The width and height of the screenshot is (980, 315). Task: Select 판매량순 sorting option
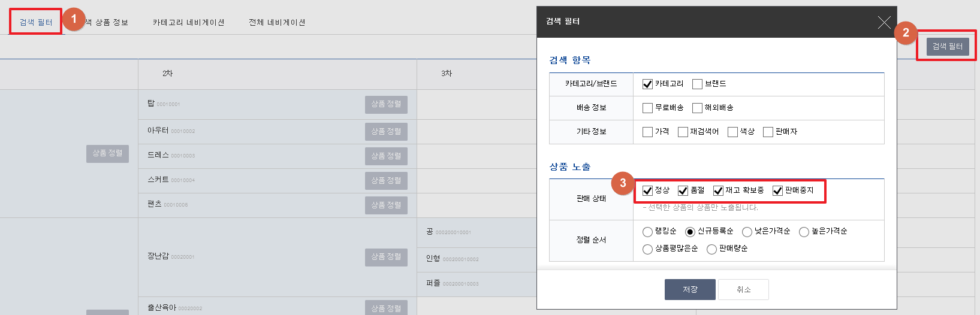(711, 249)
